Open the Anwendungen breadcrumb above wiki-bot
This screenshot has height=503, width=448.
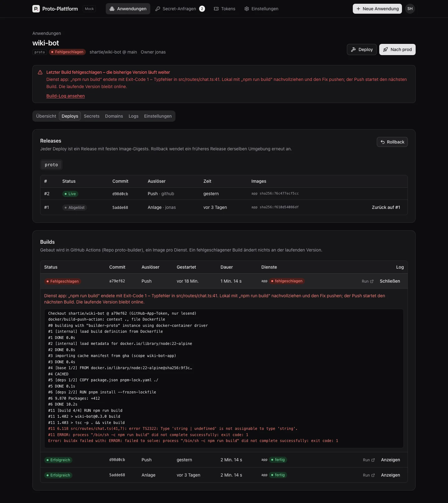pyautogui.click(x=47, y=33)
